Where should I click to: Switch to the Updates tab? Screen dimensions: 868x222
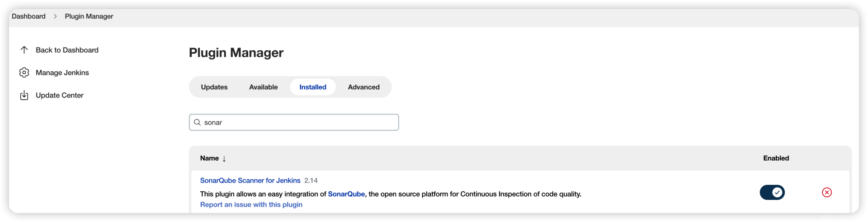(214, 87)
